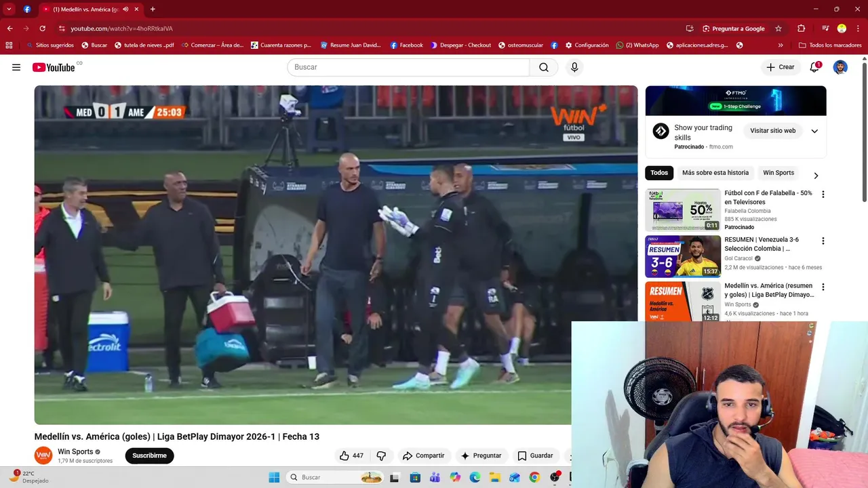Open the tab search dropdown arrow
Viewport: 868px width, 488px height.
(9, 9)
